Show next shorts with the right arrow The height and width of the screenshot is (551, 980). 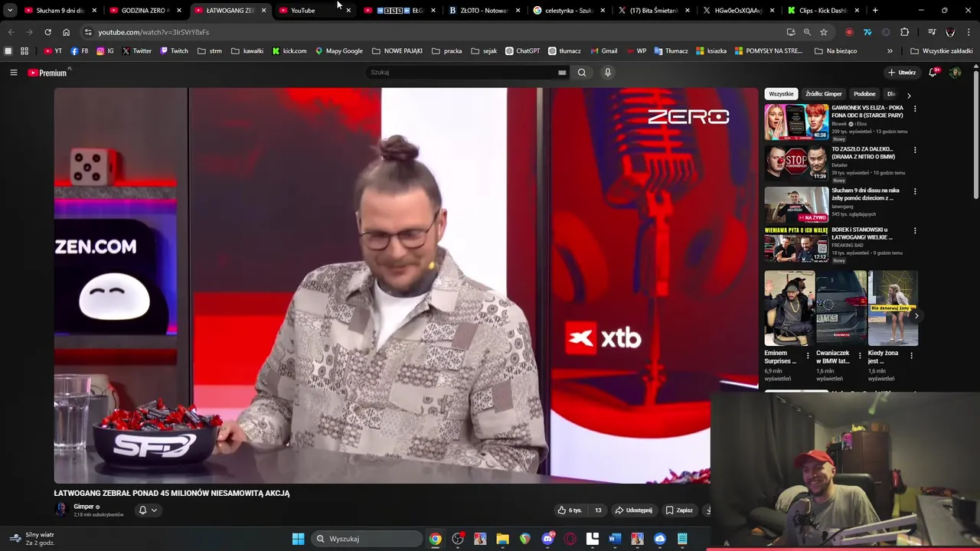[x=916, y=316]
